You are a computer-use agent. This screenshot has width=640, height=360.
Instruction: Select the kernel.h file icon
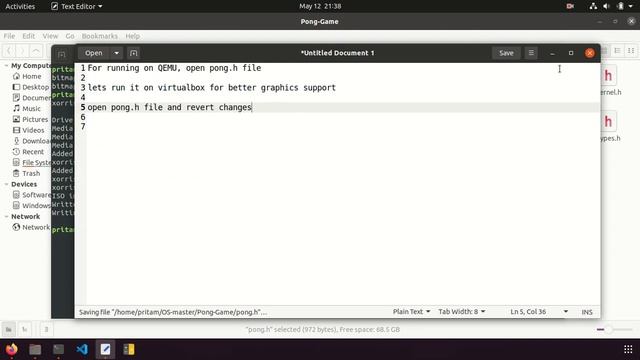click(608, 76)
